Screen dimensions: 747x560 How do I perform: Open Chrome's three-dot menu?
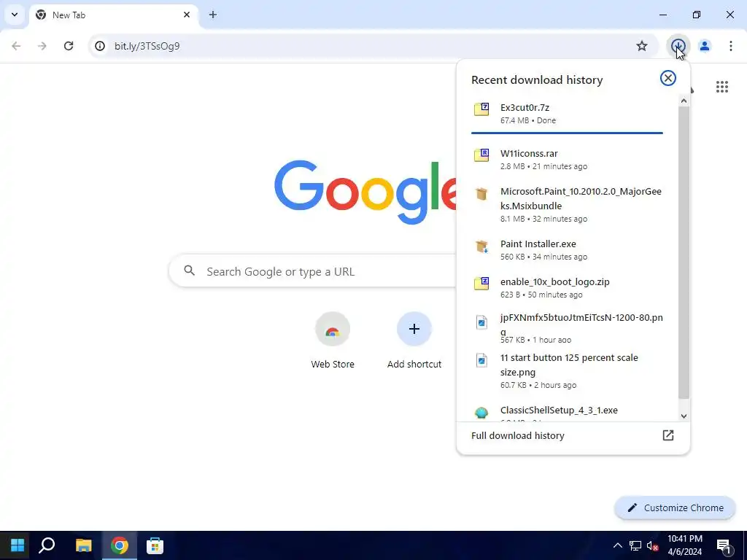pyautogui.click(x=730, y=46)
